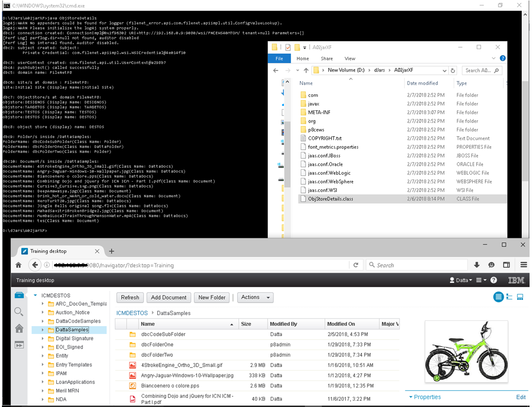
Task: Click the Home icon in Navigator sidebar
Action: coord(18,329)
